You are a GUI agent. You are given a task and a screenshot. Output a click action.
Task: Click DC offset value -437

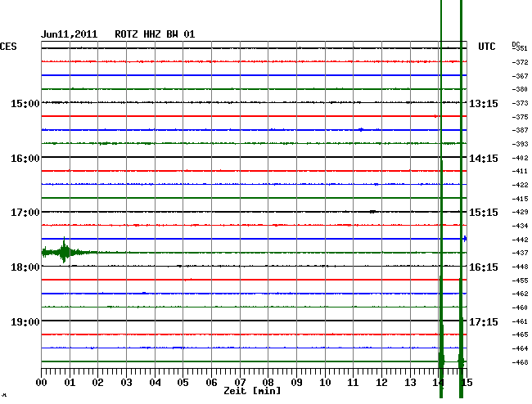coord(520,253)
